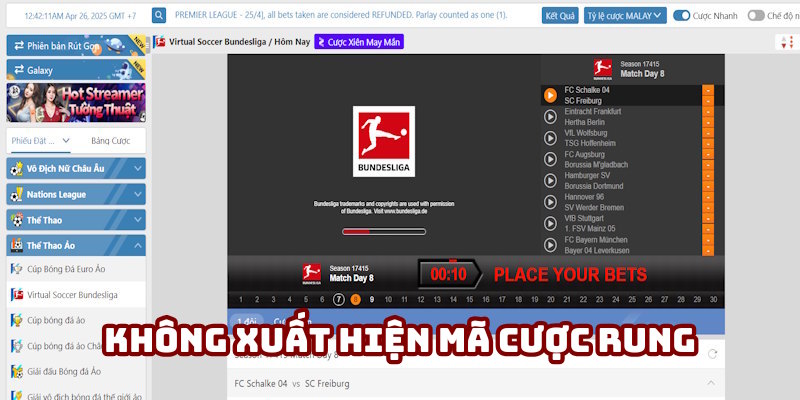Viewport: 800px width, 400px height.
Task: Toggle the Chế độ switch
Action: point(756,16)
